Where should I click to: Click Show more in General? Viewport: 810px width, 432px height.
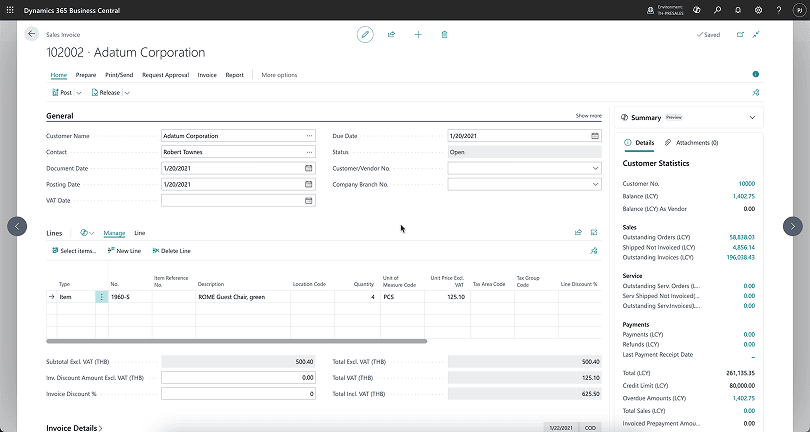tap(588, 116)
